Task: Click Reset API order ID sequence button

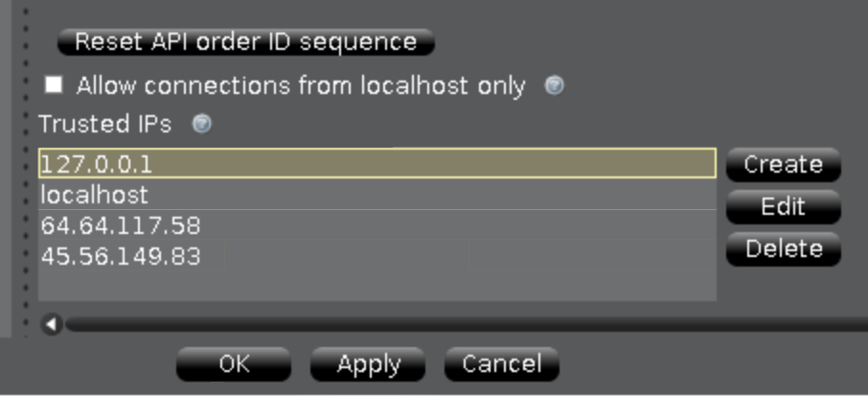Action: point(246,42)
